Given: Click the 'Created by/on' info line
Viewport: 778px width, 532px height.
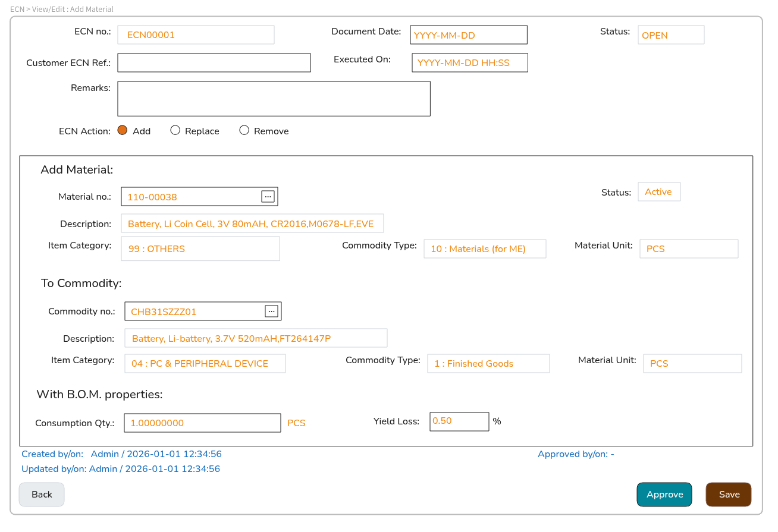Looking at the screenshot, I should point(121,454).
